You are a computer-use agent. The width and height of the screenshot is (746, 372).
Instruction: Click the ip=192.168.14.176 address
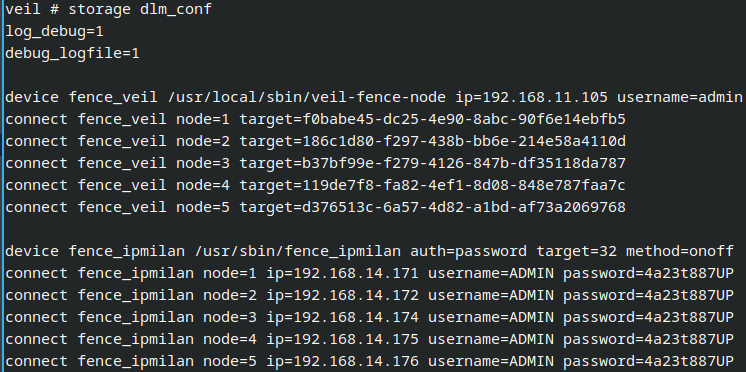(343, 361)
